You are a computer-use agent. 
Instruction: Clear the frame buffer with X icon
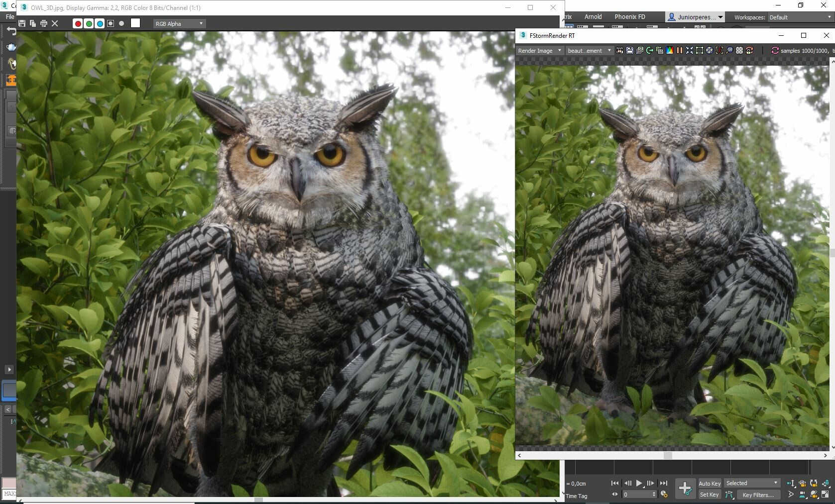coord(55,23)
